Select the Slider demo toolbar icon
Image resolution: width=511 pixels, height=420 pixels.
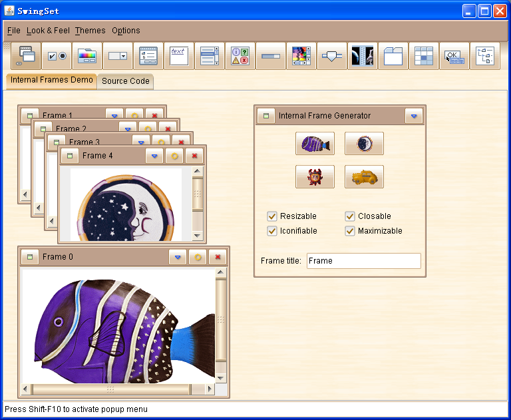point(333,56)
